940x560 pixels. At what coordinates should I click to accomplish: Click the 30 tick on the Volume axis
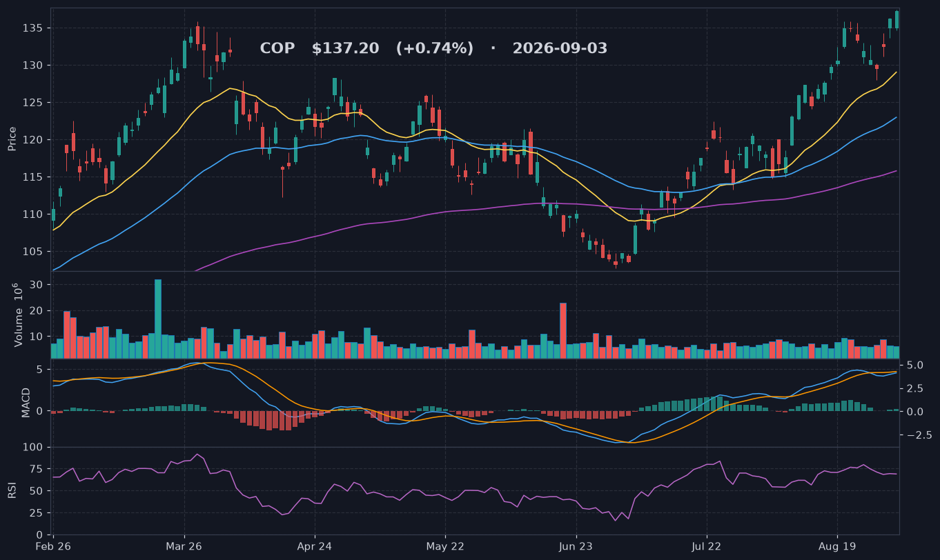pos(37,285)
